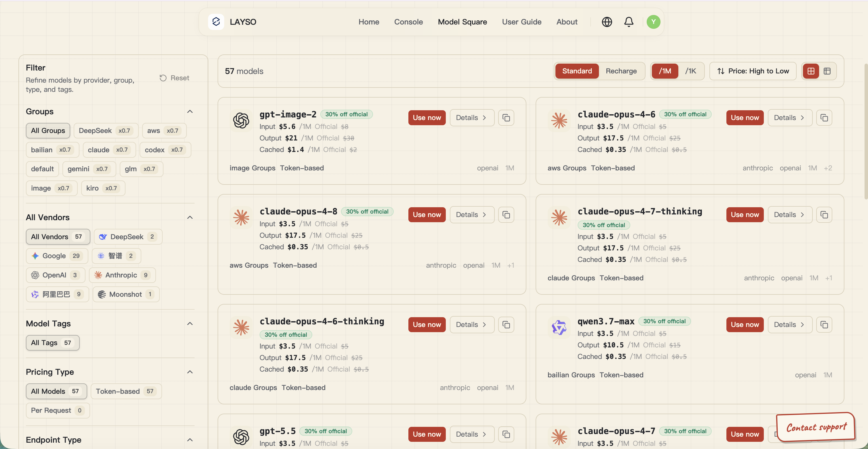The image size is (868, 449).
Task: Click Use now for gpt-image-2
Action: coord(427,118)
